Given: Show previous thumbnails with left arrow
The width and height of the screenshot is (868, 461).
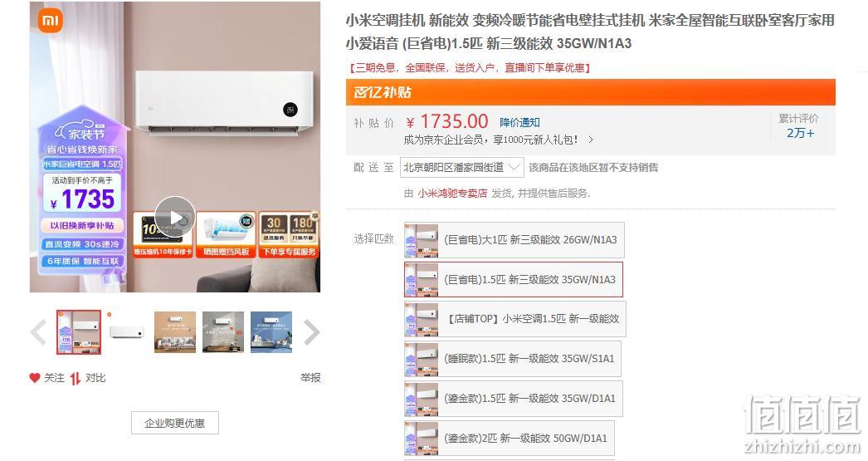Looking at the screenshot, I should click(x=39, y=332).
